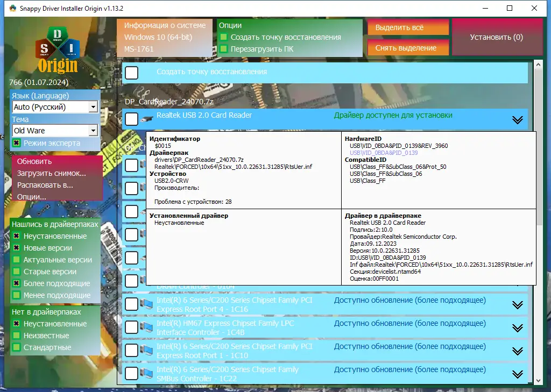Toggle 'Неизвестные' filter

point(16,336)
